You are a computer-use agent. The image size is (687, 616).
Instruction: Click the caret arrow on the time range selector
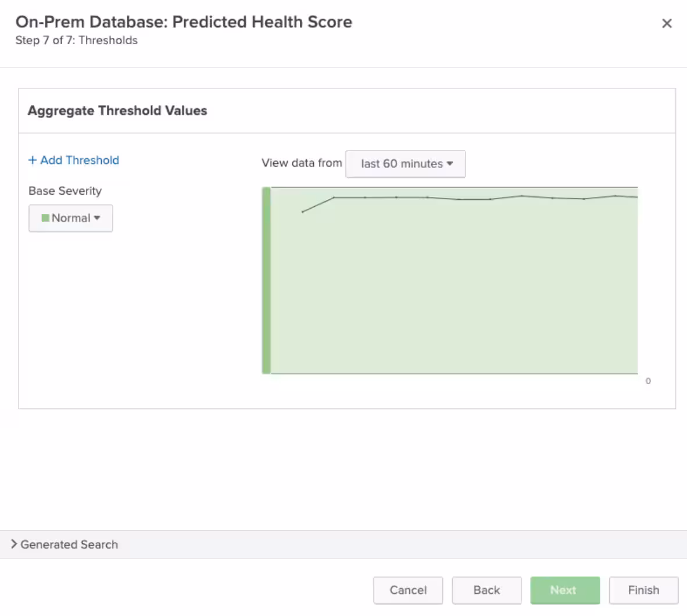click(x=451, y=164)
